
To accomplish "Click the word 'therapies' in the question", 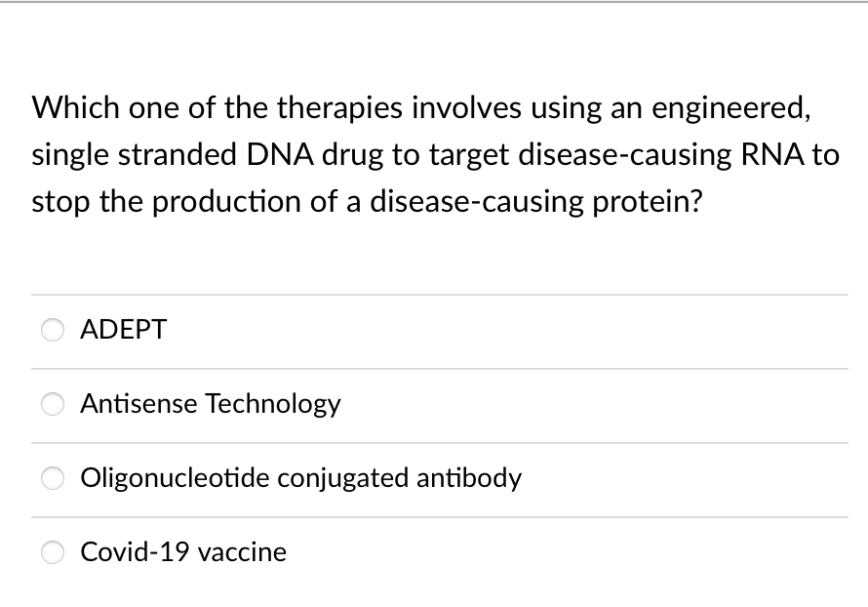I will click(x=340, y=108).
